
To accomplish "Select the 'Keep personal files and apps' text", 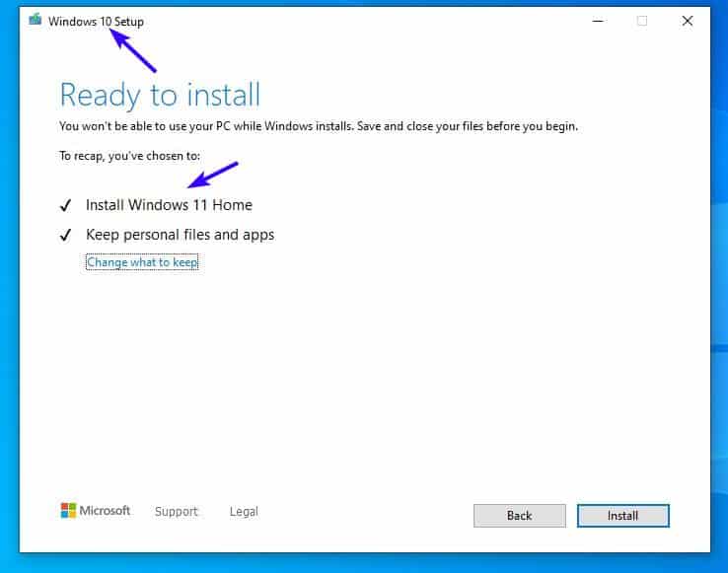I will (181, 235).
